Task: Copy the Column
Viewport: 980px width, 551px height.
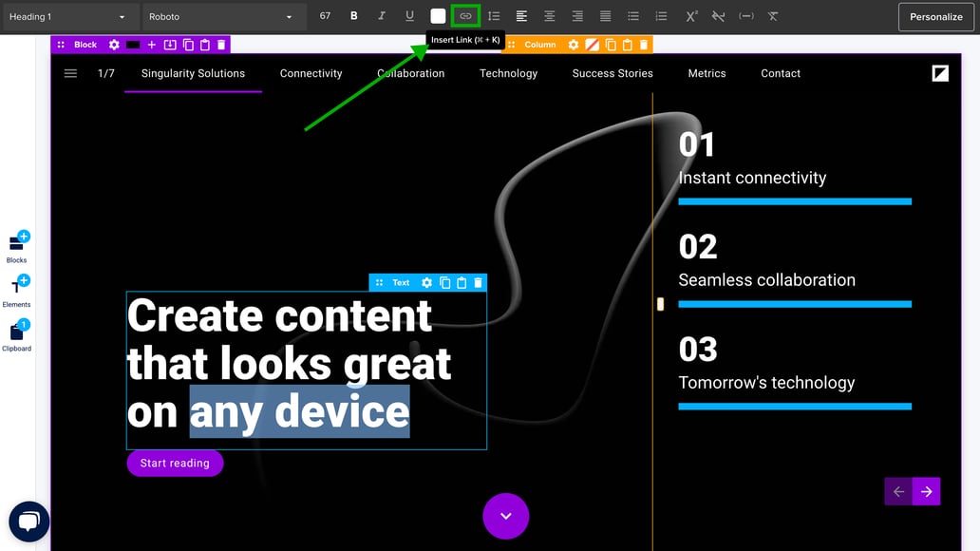Action: tap(611, 45)
